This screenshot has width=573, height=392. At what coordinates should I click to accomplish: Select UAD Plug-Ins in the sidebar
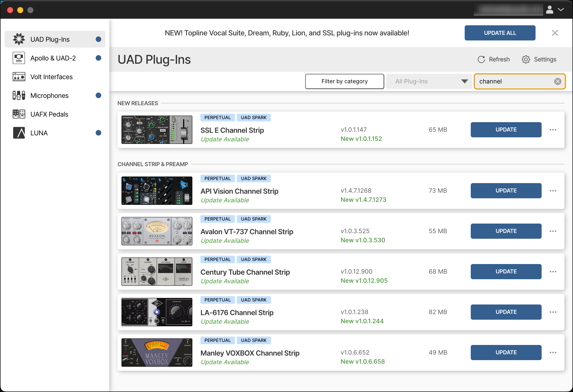55,39
